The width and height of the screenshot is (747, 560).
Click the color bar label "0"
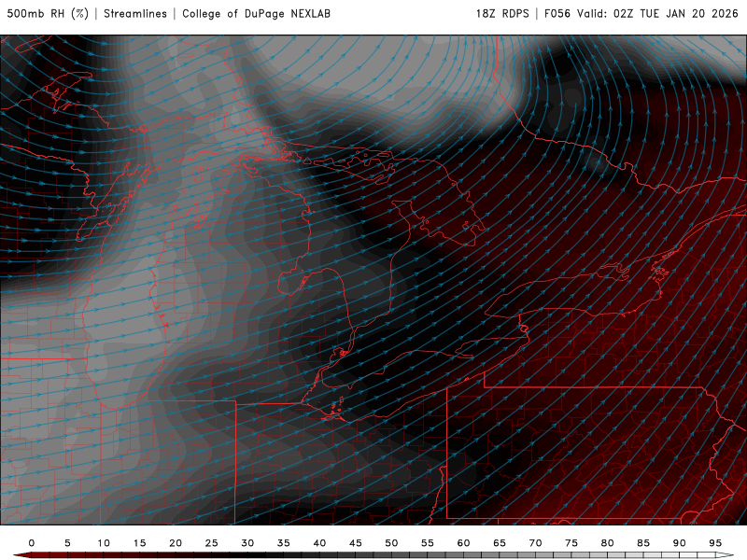(x=32, y=543)
